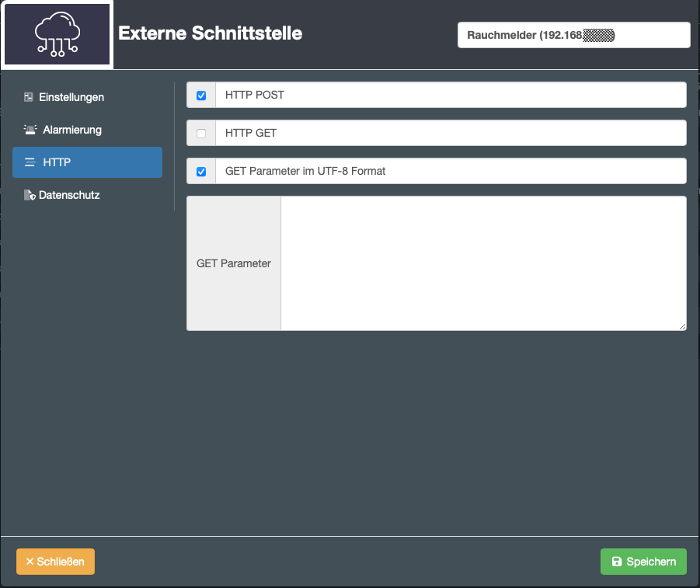Image resolution: width=700 pixels, height=588 pixels.
Task: Click the Alarmierung siren icon
Action: pos(30,130)
